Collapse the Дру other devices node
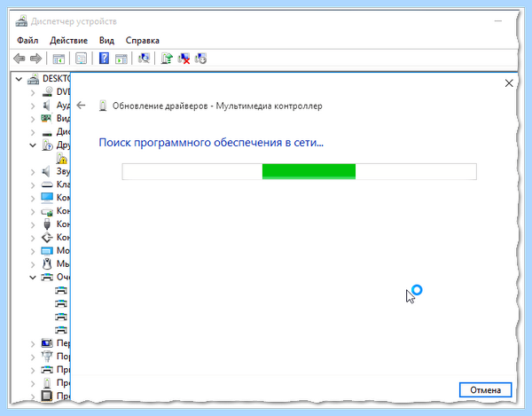Image resolution: width=532 pixels, height=416 pixels. (33, 145)
